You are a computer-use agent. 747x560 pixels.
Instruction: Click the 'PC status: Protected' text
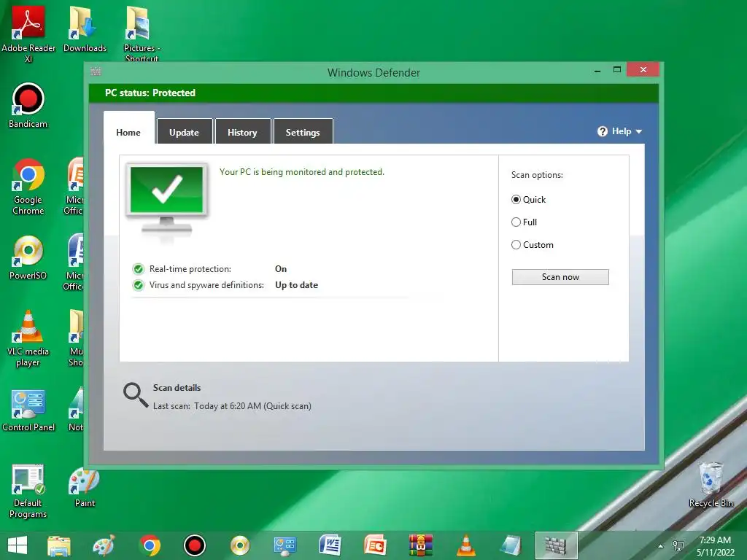point(150,93)
